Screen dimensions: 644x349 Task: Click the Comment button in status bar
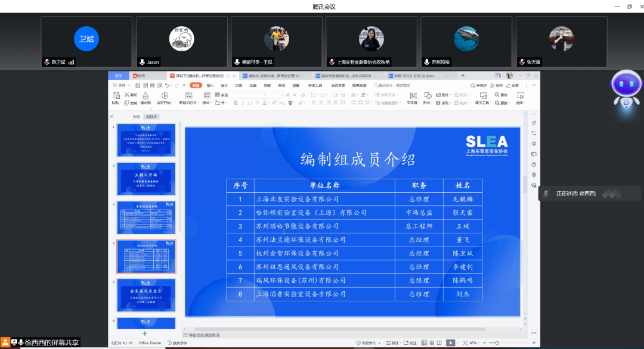410,343
